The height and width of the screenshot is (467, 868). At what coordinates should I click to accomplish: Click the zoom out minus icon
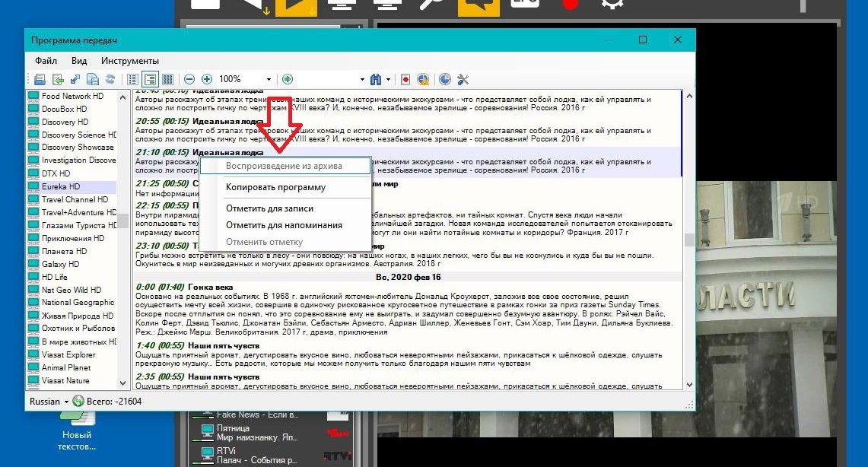click(x=189, y=79)
